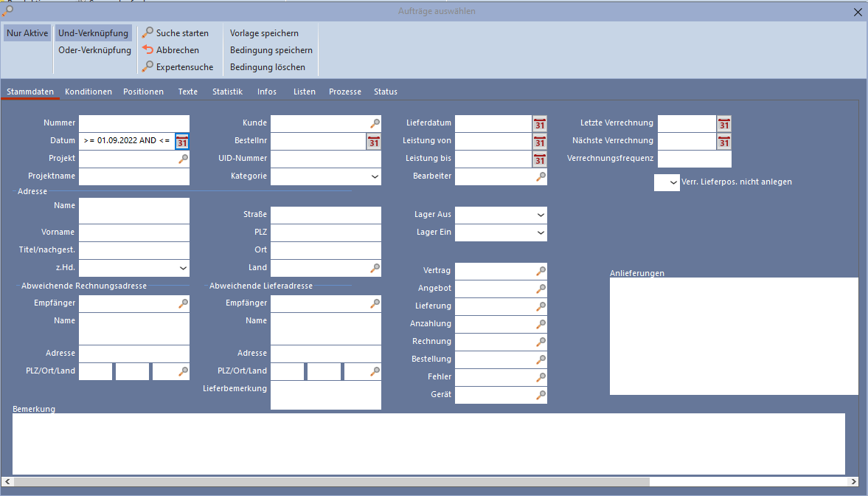Image resolution: width=868 pixels, height=496 pixels.
Task: Select Und-Verknüpfung search mode
Action: (94, 33)
